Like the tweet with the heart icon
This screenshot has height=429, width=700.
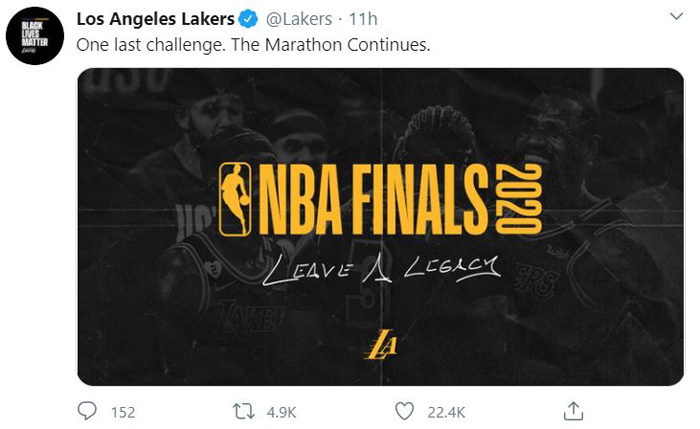pyautogui.click(x=404, y=412)
